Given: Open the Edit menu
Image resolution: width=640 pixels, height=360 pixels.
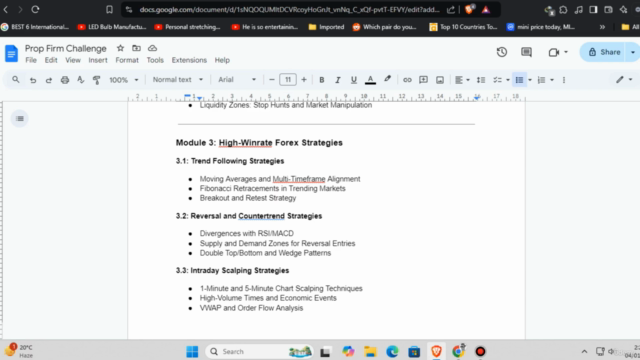Looking at the screenshot, I should (51, 60).
